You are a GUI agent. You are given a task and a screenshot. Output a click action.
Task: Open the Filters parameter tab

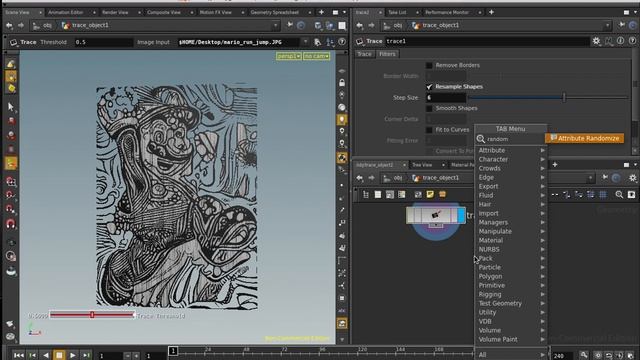pyautogui.click(x=387, y=54)
